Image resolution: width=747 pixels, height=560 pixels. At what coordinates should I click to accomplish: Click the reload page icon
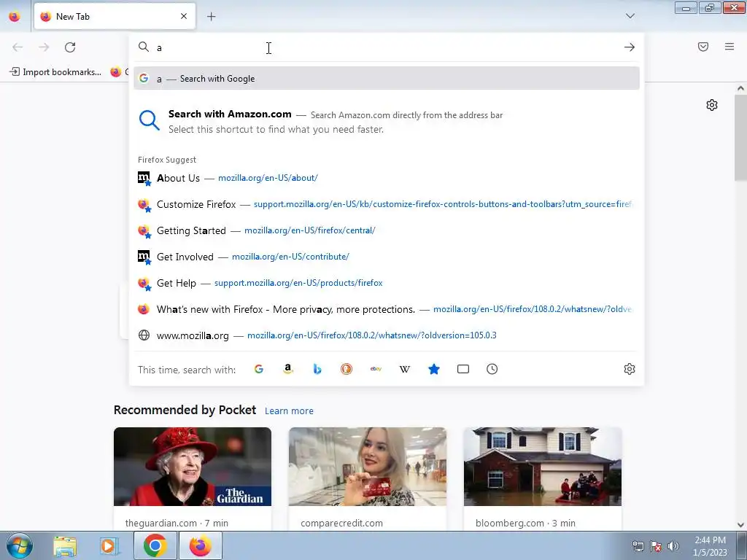(70, 47)
